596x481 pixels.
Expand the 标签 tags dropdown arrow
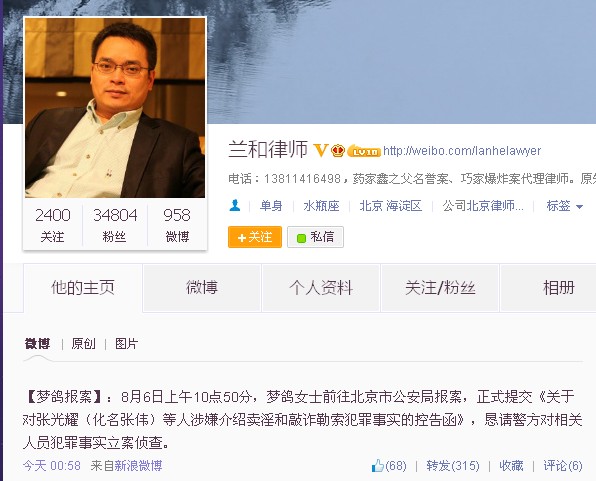[x=579, y=207]
